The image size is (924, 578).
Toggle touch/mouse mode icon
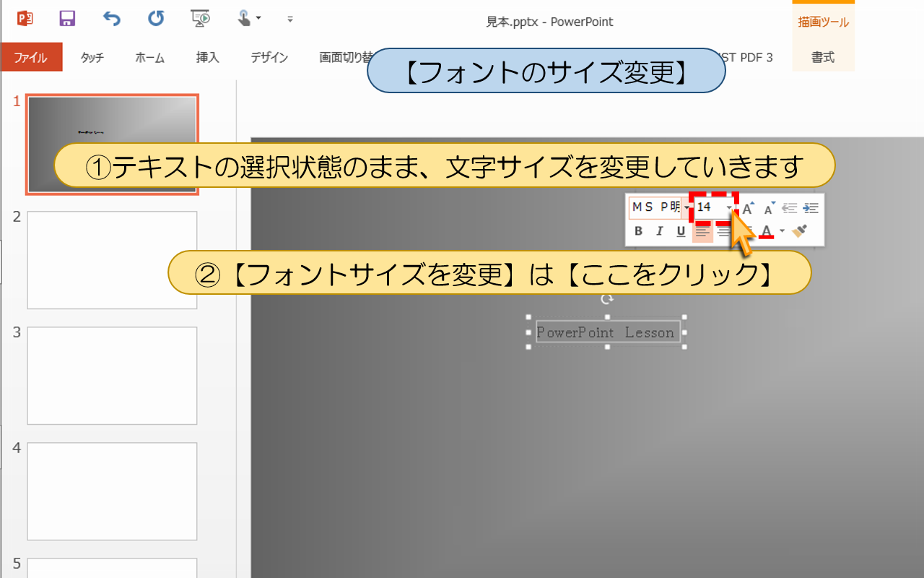[245, 18]
